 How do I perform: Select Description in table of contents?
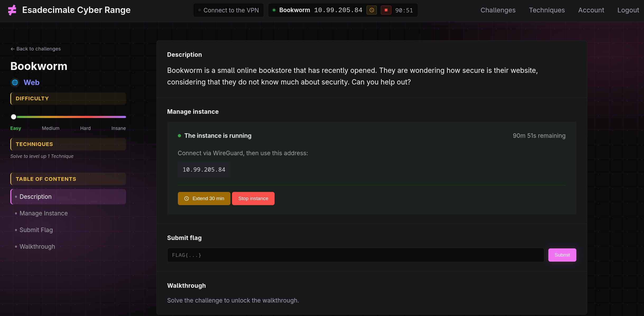pos(68,197)
